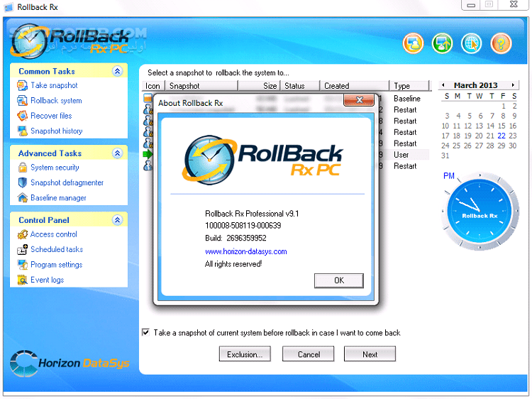Screen dimensions: 532x399
Task: Click the blue globe web icon in the header
Action: pyautogui.click(x=471, y=44)
